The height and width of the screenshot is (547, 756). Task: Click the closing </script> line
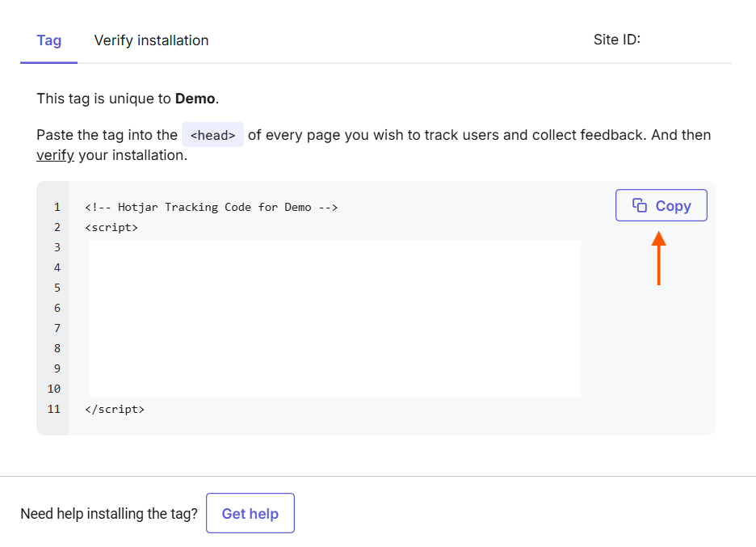pyautogui.click(x=115, y=409)
